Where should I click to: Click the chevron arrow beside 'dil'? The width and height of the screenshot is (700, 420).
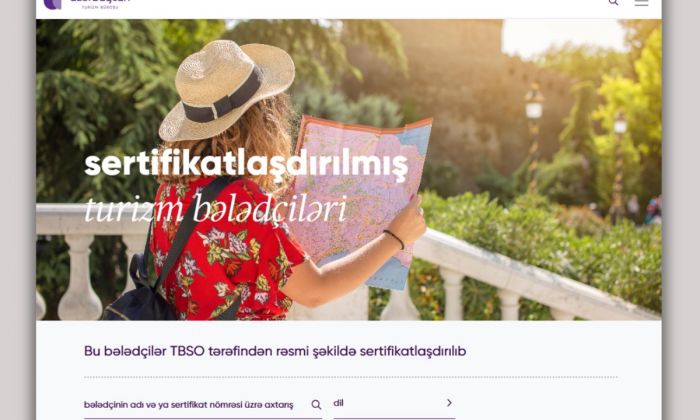[449, 403]
